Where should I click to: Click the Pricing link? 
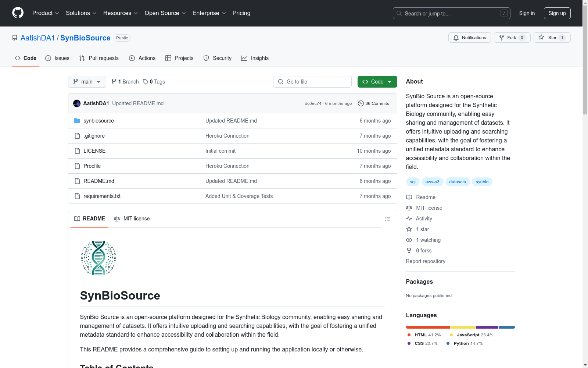[x=241, y=13]
